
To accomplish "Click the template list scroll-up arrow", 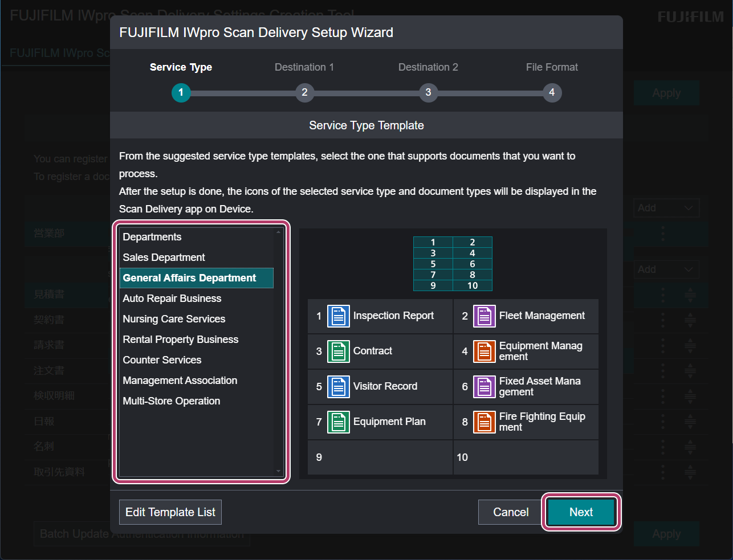I will pos(279,232).
